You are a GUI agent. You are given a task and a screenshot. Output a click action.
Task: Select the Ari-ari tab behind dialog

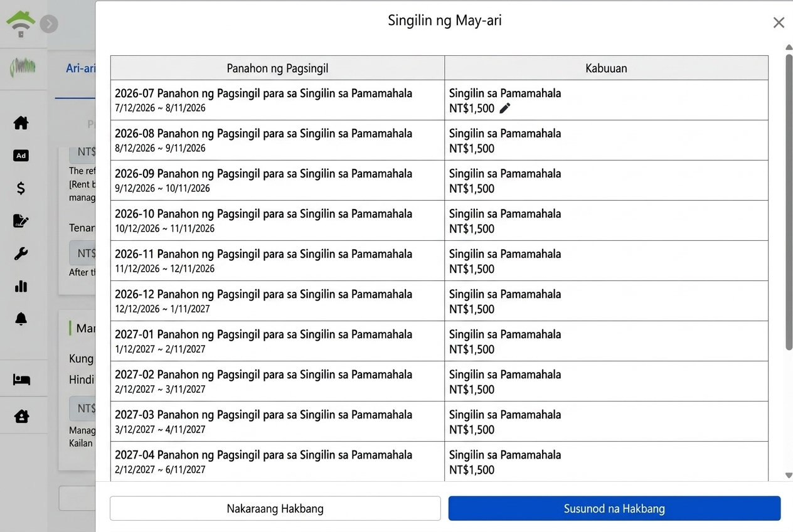80,68
